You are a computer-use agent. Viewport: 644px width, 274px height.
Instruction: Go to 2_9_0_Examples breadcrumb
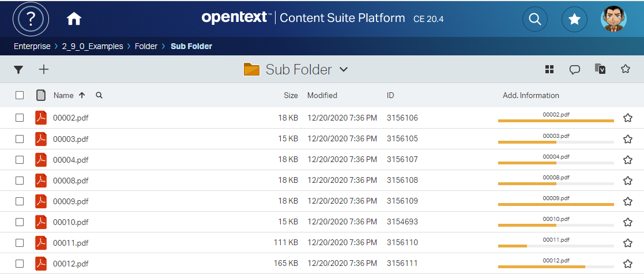[x=92, y=46]
